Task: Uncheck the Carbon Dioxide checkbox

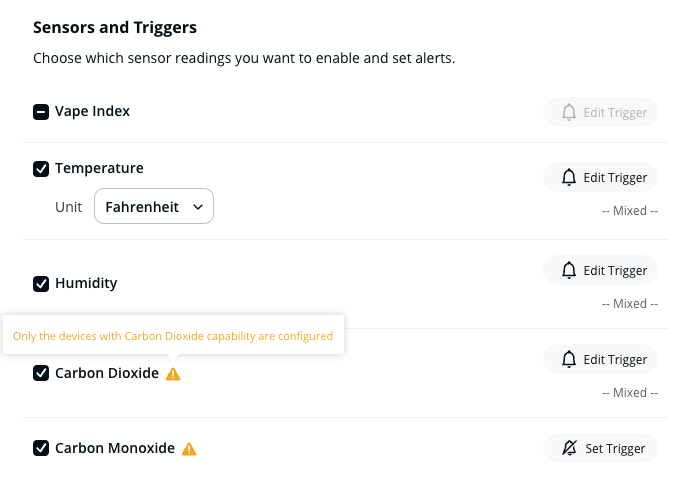Action: click(41, 373)
